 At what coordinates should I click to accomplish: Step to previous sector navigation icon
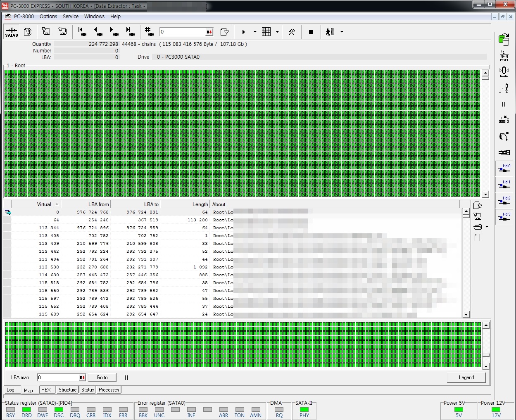[98, 32]
